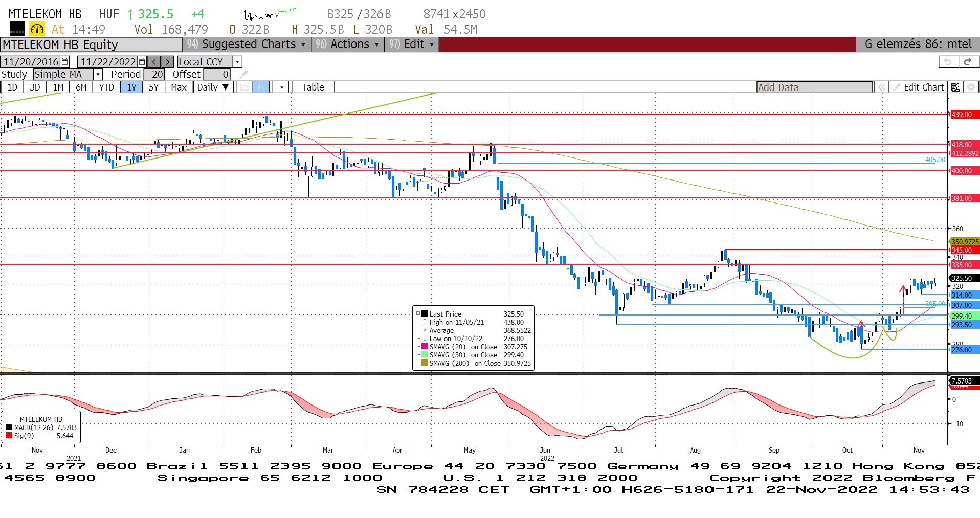Click the black square icon under ticker
This screenshot has width=980, height=518.
17,29
